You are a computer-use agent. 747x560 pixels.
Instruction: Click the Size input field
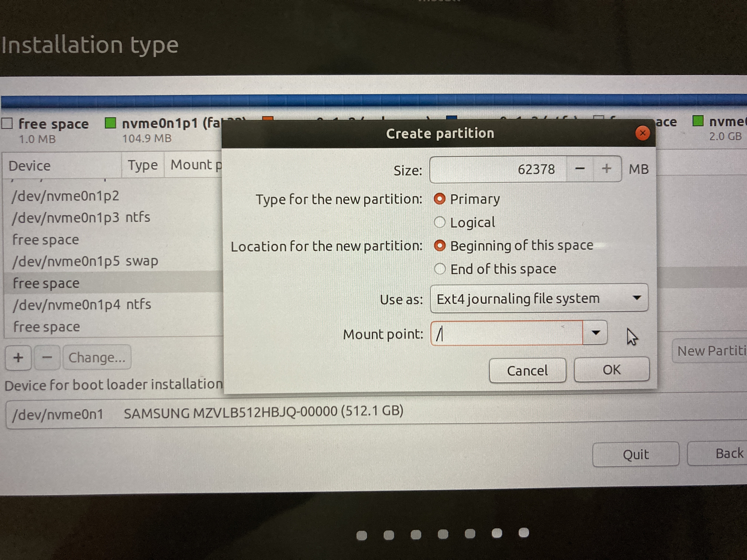pos(498,169)
